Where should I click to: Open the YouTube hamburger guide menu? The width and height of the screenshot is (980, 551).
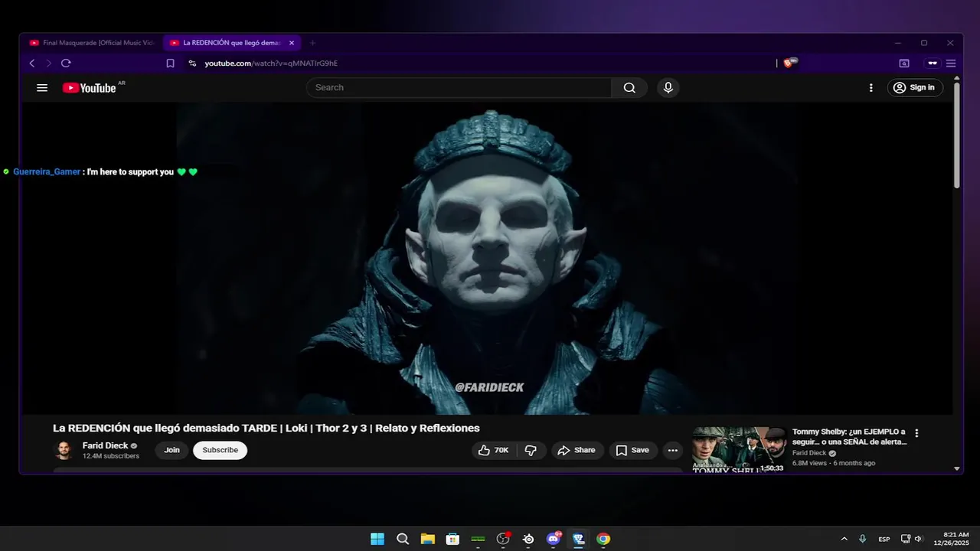tap(42, 88)
